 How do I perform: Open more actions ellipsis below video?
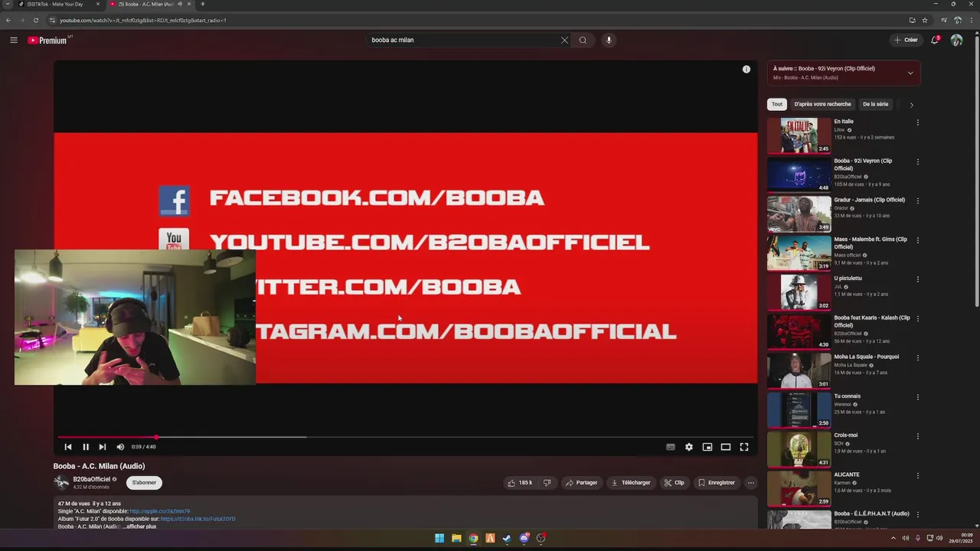click(x=751, y=483)
